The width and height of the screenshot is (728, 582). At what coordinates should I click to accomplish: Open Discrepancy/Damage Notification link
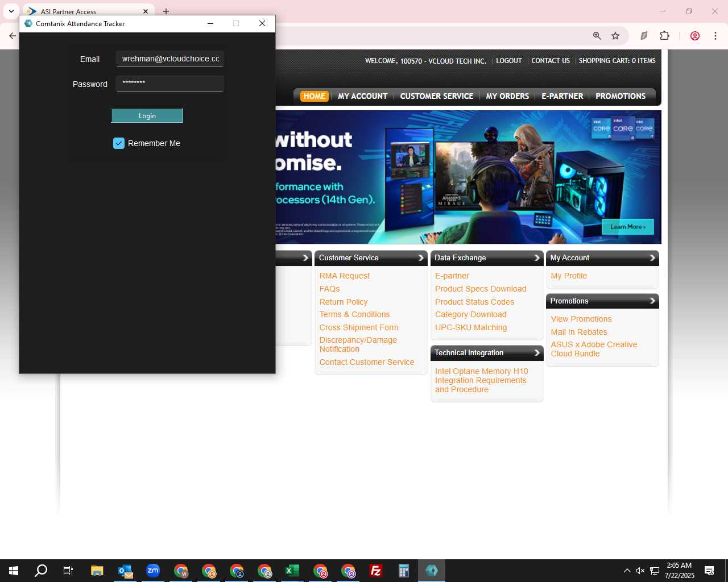(x=358, y=344)
